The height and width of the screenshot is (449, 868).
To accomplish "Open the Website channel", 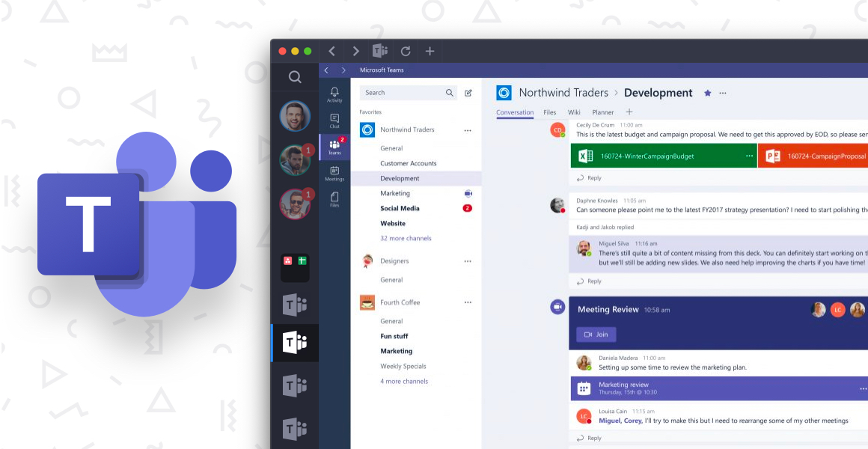I will point(393,223).
